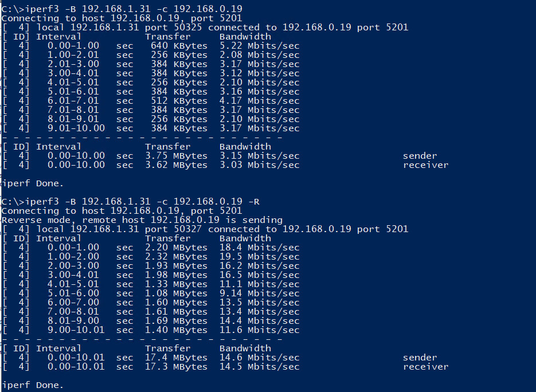Click the 6.01-7.01 interval row
Image resolution: width=536 pixels, height=392 pixels.
[151, 101]
